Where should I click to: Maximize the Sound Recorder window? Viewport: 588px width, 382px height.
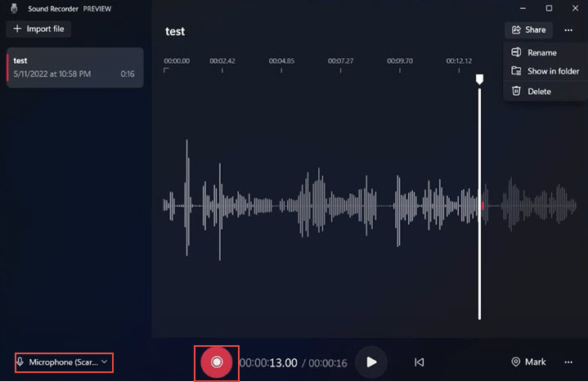click(549, 8)
